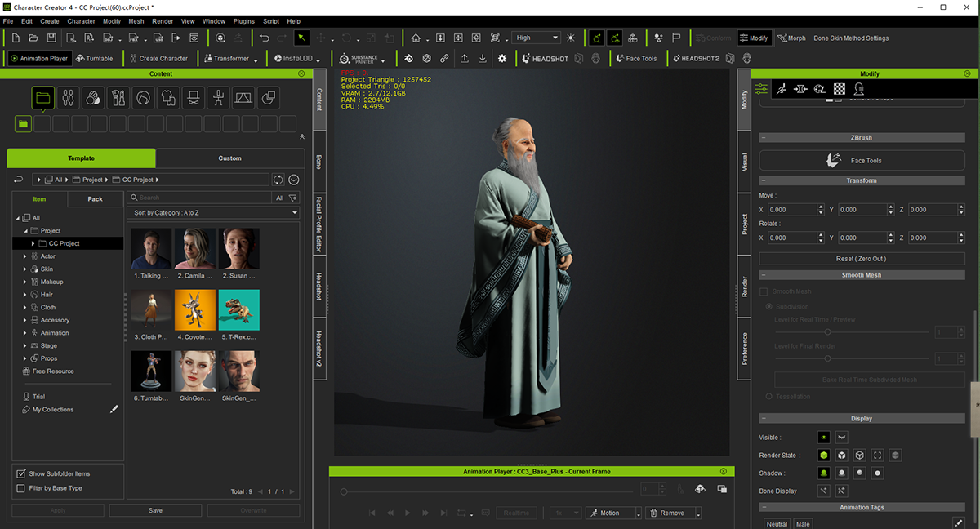This screenshot has width=980, height=529.
Task: Open Sort by Category dropdown
Action: [x=215, y=213]
